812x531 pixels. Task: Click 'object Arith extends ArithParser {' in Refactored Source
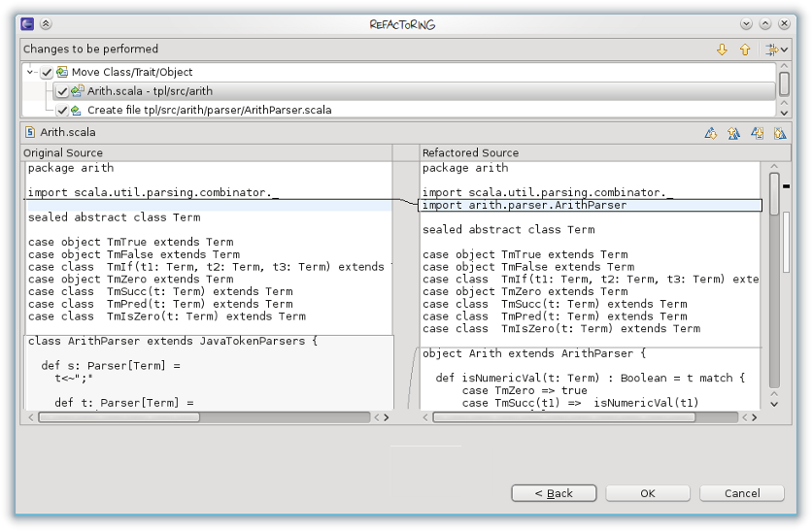pos(534,353)
